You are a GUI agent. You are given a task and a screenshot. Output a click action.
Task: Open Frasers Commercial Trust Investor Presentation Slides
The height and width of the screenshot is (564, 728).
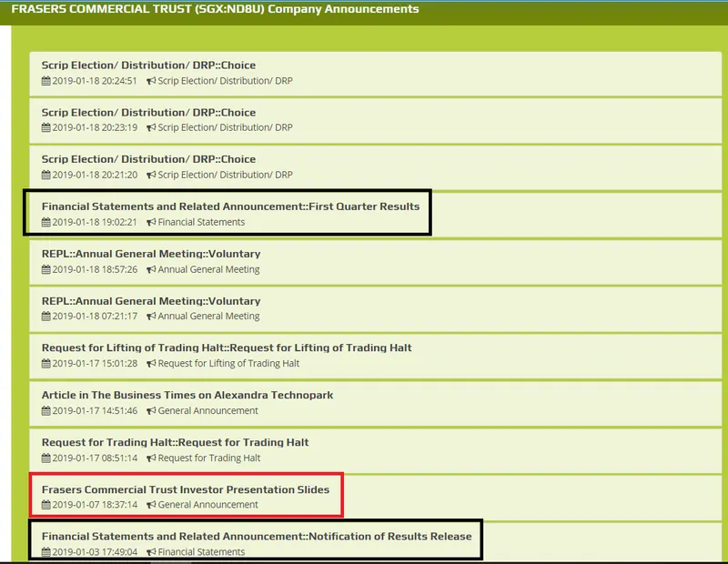[x=186, y=489]
